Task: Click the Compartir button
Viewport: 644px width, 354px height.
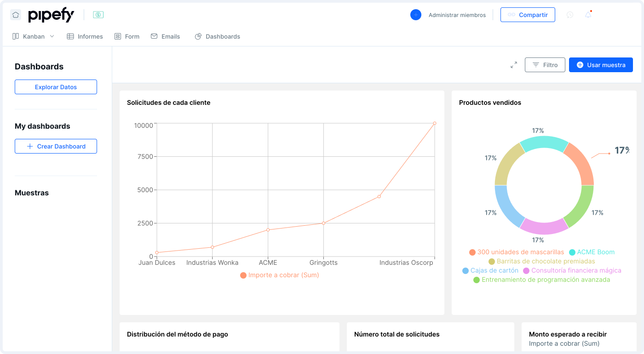Action: click(x=528, y=15)
